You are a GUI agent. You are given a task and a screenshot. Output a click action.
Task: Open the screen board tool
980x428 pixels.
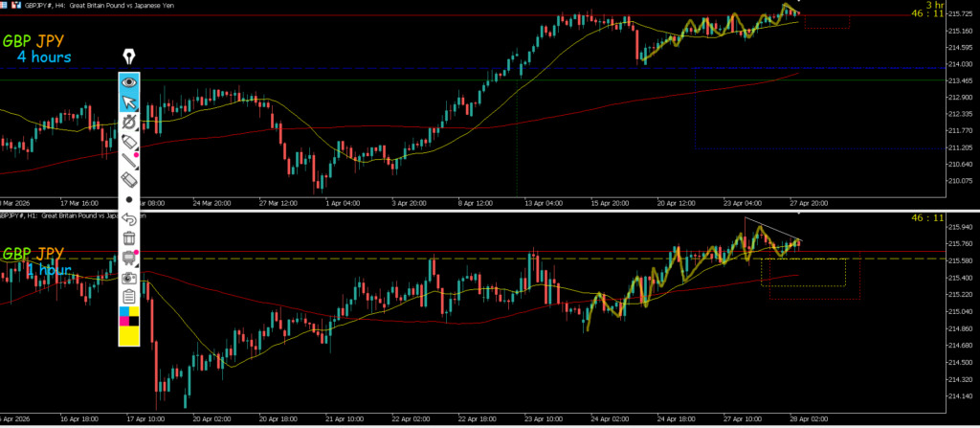(129, 258)
